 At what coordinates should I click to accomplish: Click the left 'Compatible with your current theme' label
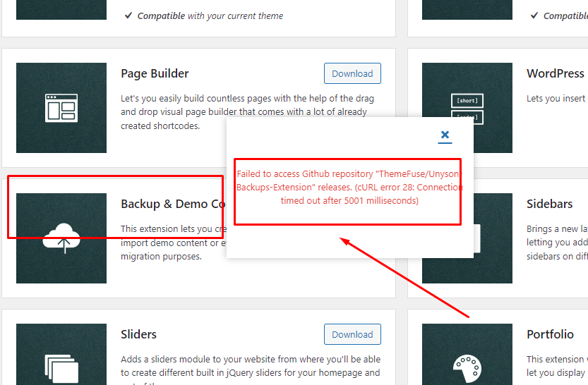point(210,16)
